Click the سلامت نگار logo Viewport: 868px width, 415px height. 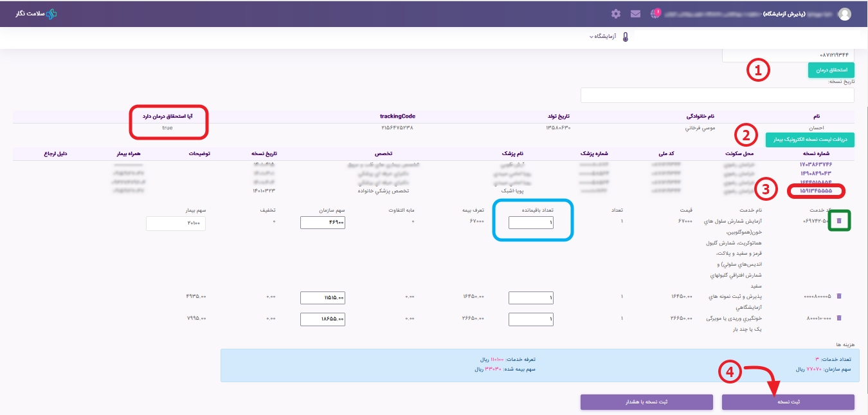(x=36, y=14)
